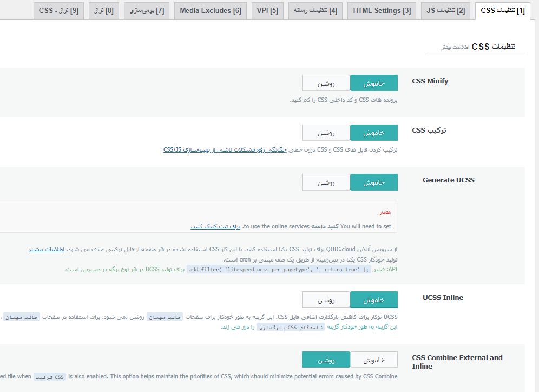Open the VPI settings tab
The image size is (539, 392).
[x=267, y=10]
